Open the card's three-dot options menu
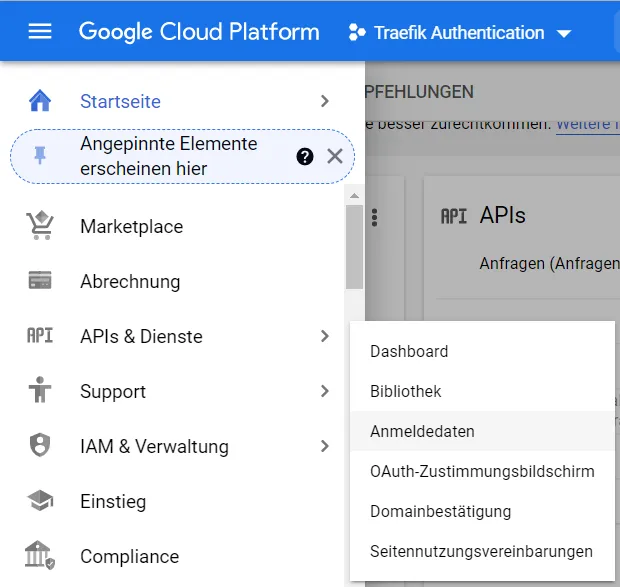 click(x=374, y=217)
